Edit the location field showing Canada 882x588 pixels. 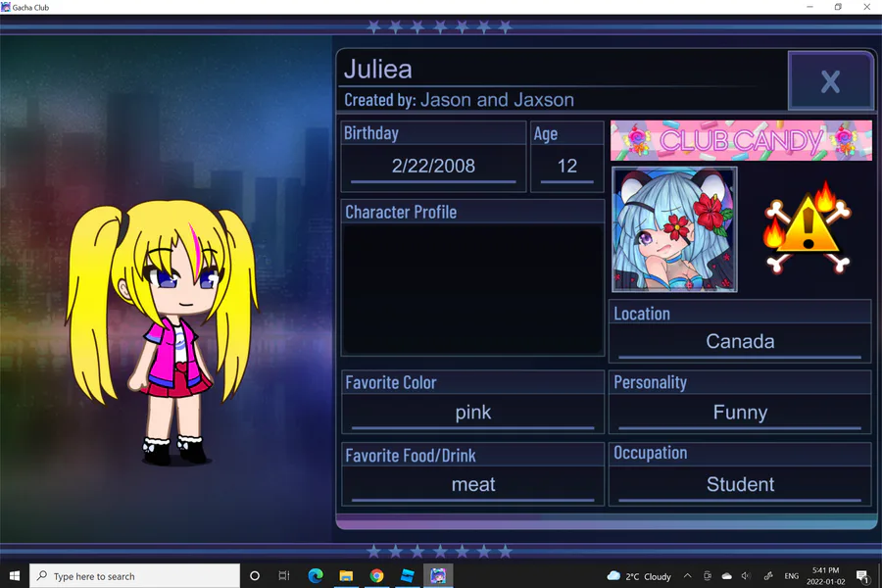740,342
